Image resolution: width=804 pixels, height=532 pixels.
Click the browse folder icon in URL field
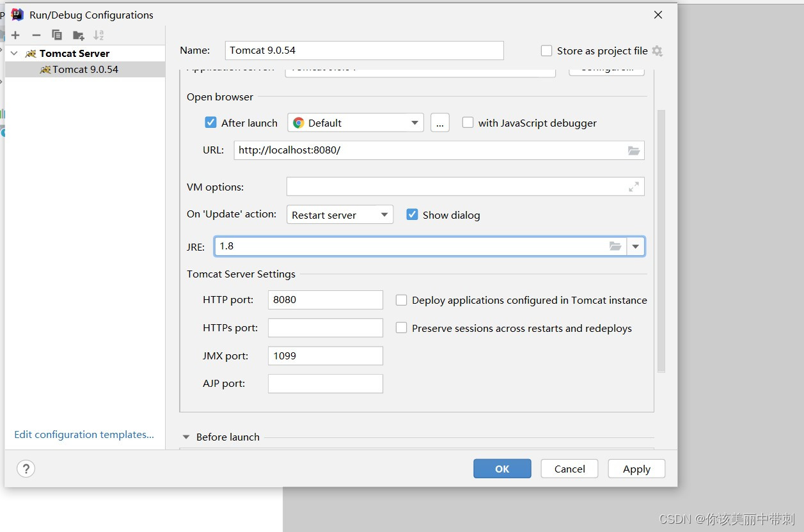point(634,151)
